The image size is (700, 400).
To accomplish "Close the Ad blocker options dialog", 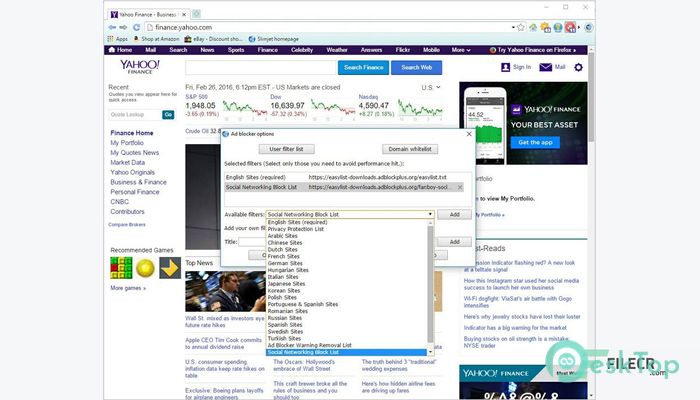I will click(469, 134).
